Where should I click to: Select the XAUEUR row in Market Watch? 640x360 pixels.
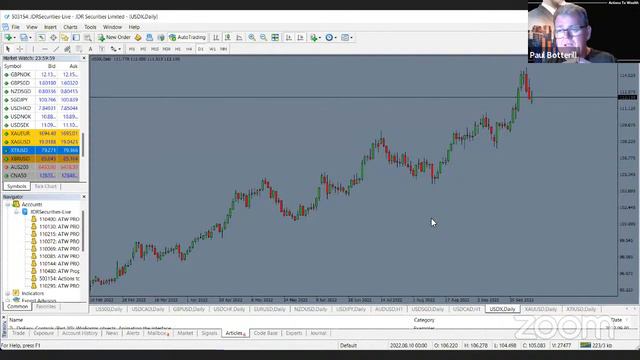click(x=41, y=133)
